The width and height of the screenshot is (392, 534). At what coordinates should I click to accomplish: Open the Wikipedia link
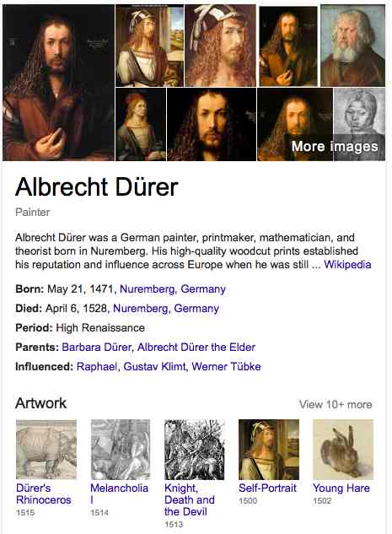pos(347,265)
